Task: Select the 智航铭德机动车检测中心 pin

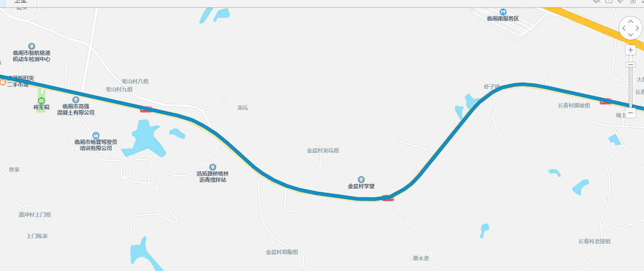Action: click(32, 46)
